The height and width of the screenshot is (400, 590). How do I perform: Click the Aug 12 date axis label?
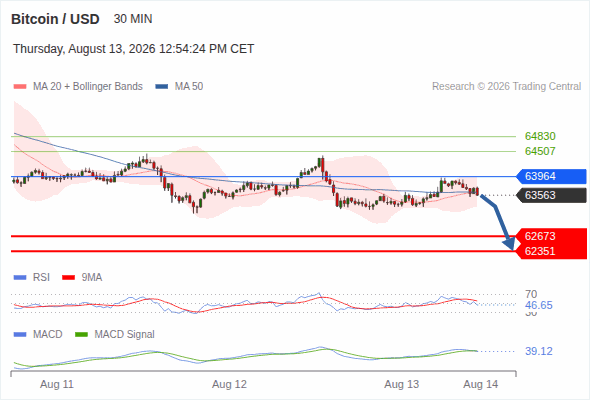pos(229,385)
